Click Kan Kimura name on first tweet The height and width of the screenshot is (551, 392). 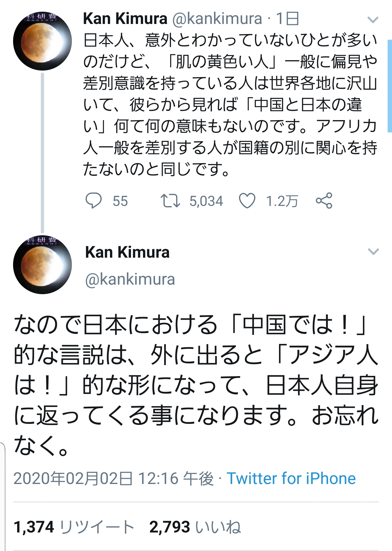click(125, 19)
